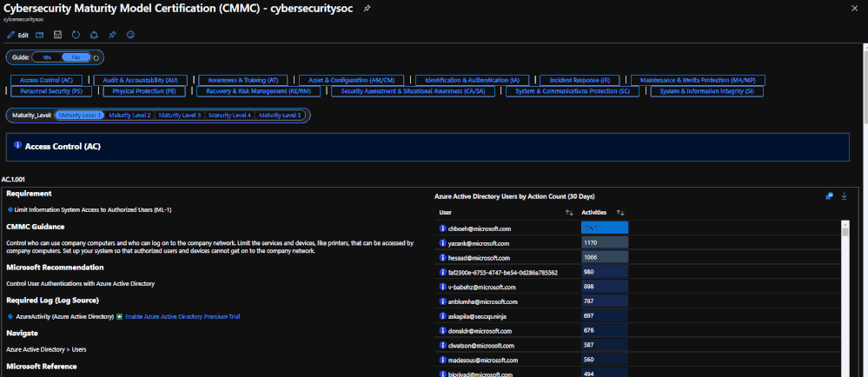The height and width of the screenshot is (377, 868).
Task: Click the AzureActivity (Azure Active Directory) log source text
Action: [x=65, y=317]
